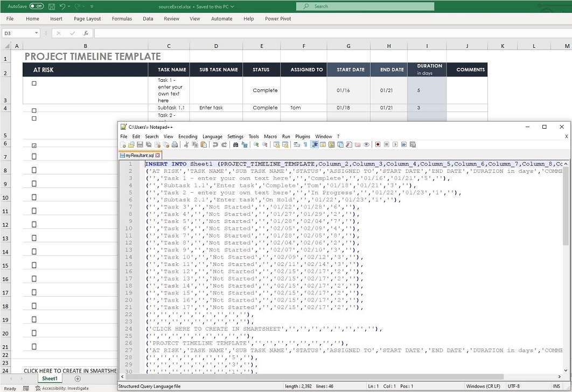572x392 pixels.
Task: Tick the AT RISK checkbox on row 6
Action: click(x=34, y=145)
